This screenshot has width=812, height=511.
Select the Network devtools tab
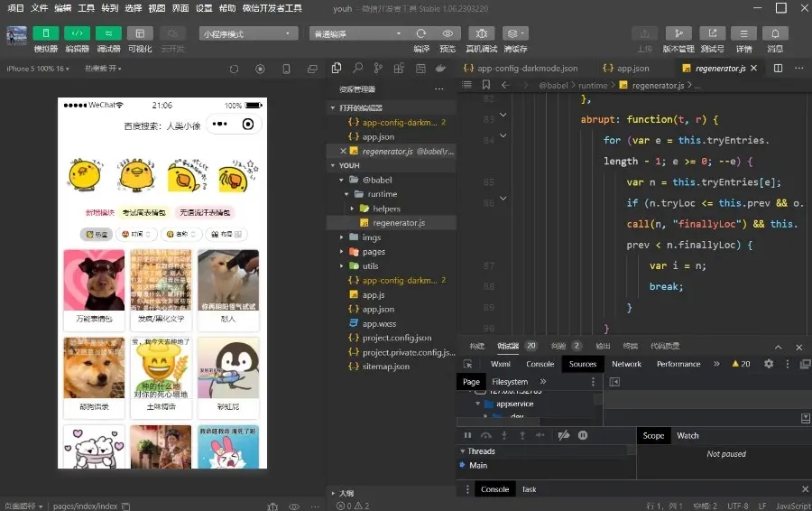pyautogui.click(x=626, y=364)
